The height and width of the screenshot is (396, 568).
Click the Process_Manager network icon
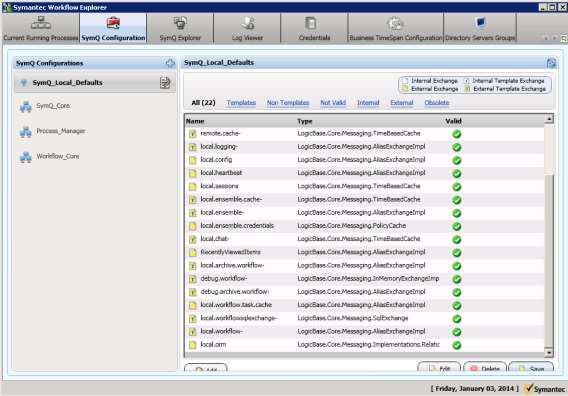pos(26,132)
